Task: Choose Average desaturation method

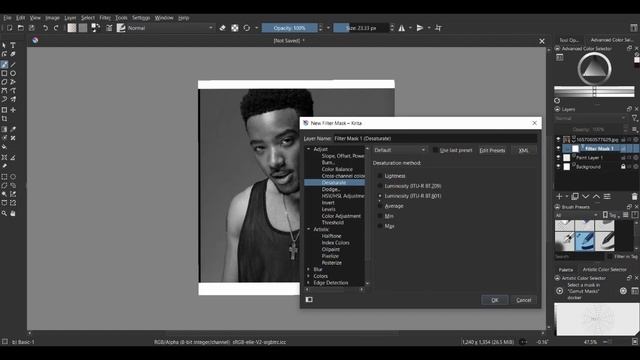Action: click(390, 206)
